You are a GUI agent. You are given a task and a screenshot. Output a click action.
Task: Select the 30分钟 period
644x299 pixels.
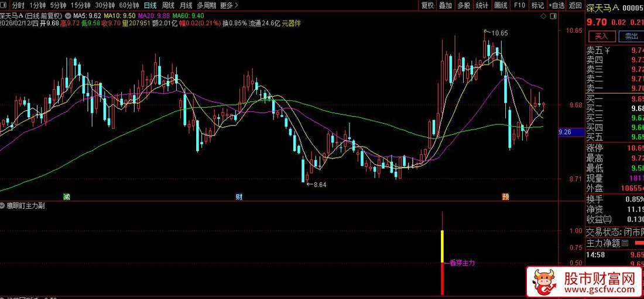coord(105,5)
